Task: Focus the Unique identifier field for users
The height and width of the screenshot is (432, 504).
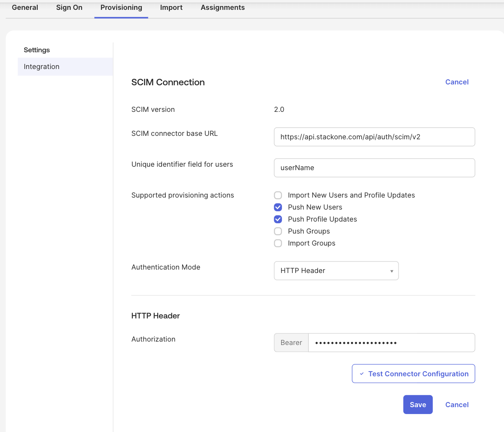Action: (x=374, y=168)
